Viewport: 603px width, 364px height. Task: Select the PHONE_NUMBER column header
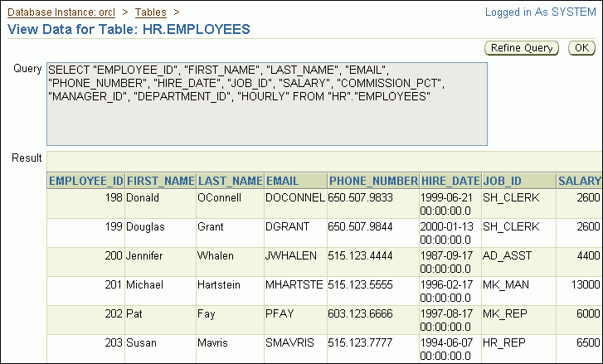[x=373, y=181]
